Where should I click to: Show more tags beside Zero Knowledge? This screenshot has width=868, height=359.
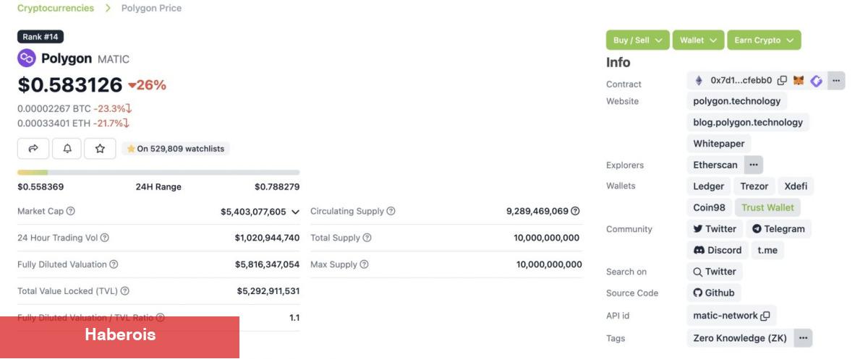803,338
